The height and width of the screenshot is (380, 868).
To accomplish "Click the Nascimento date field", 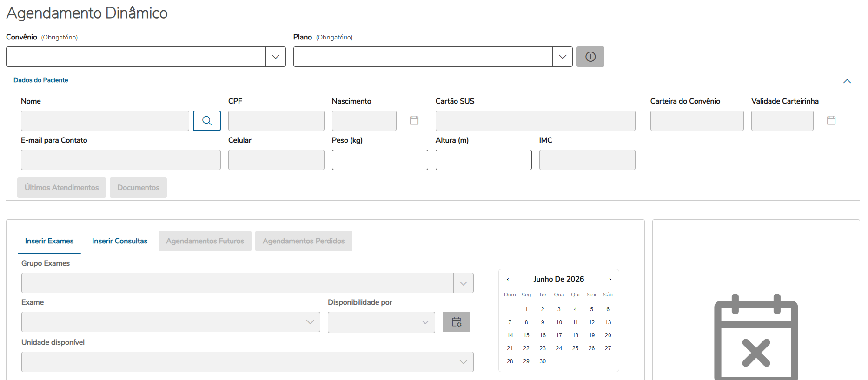I will tap(364, 121).
